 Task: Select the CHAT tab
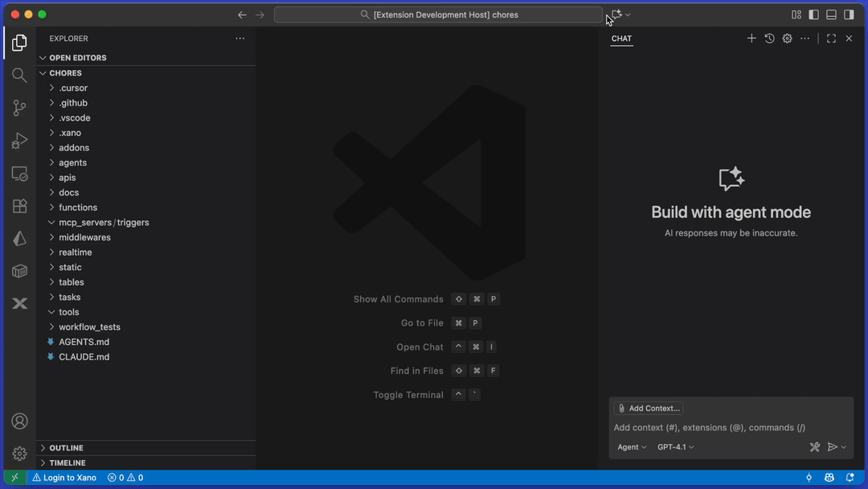coord(621,39)
